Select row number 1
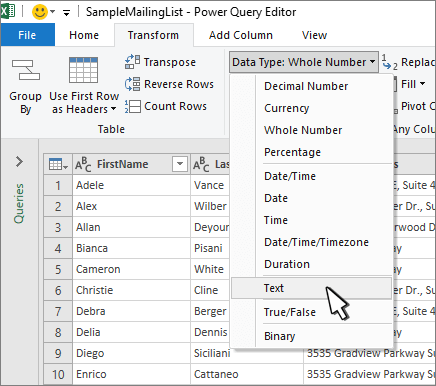Screen dimensions: 436x386 tap(58, 185)
